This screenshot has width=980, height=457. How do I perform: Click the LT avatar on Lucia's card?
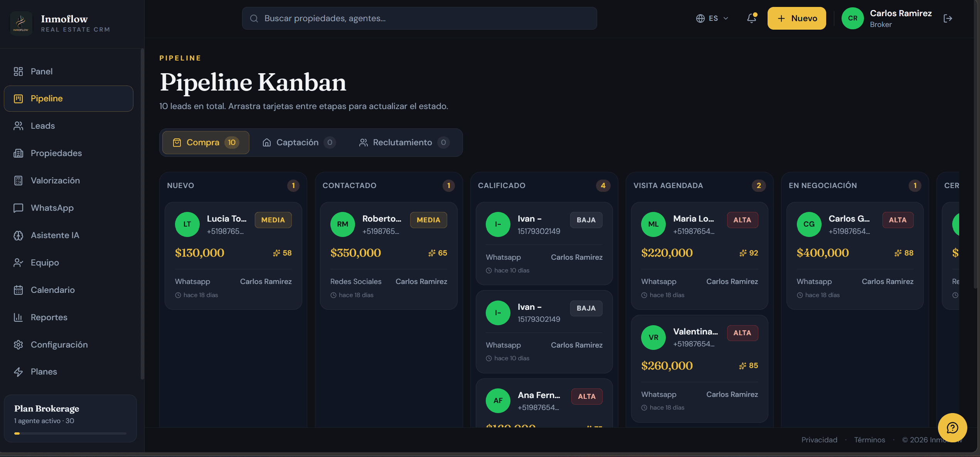[187, 224]
